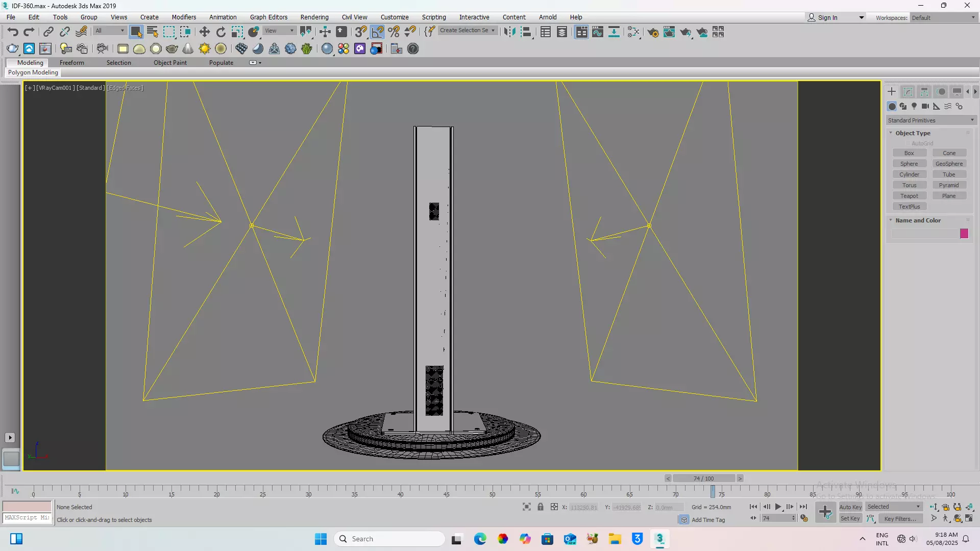
Task: Activate the Select and Scale tool
Action: (237, 32)
